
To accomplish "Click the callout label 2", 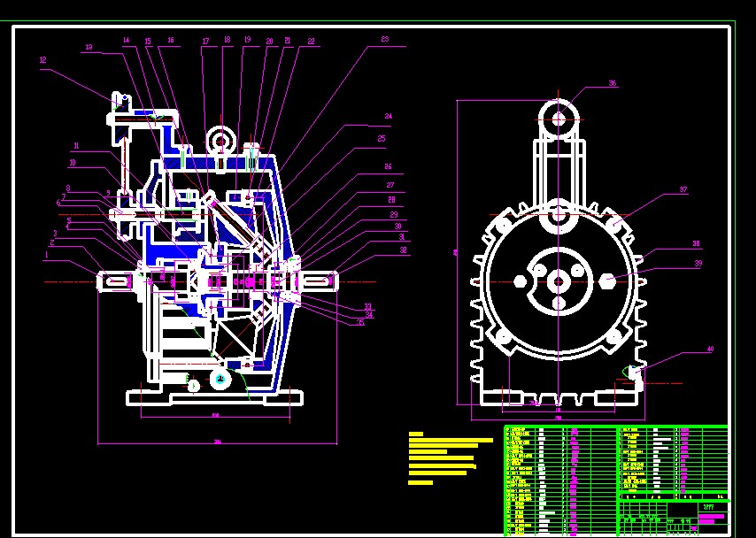I will (51, 243).
